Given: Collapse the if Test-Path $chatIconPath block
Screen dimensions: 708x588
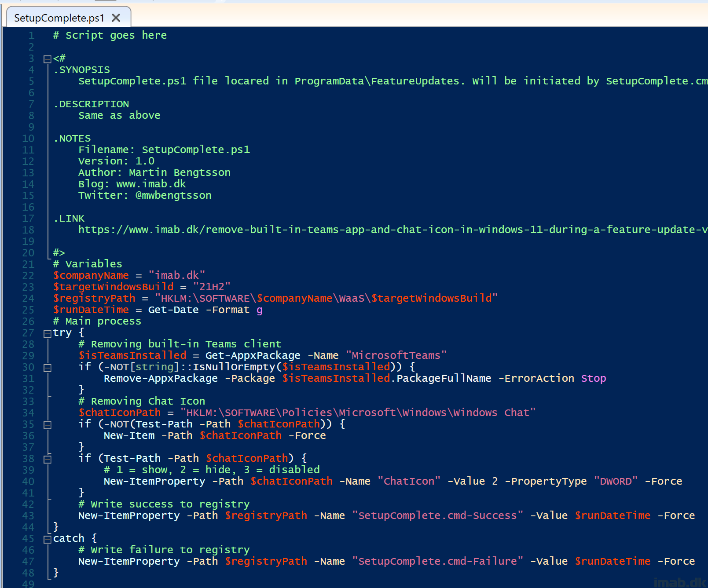Looking at the screenshot, I should click(48, 459).
